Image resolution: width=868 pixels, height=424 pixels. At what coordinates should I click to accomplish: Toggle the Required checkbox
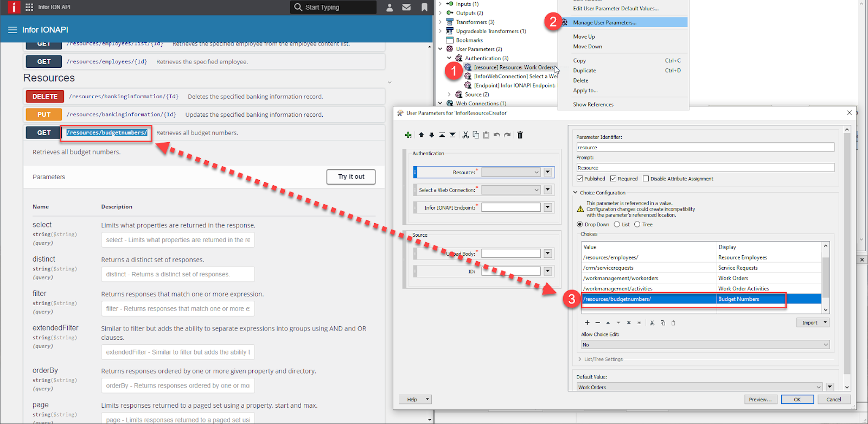[613, 179]
